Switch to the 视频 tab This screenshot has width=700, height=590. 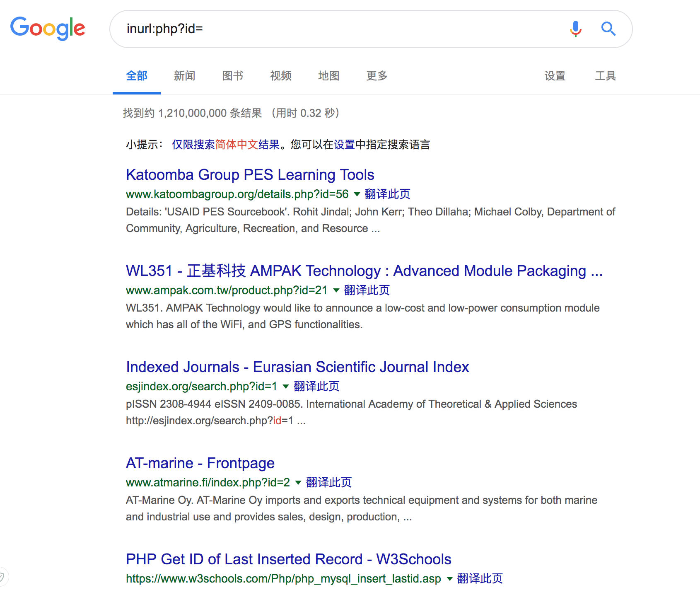(x=281, y=76)
